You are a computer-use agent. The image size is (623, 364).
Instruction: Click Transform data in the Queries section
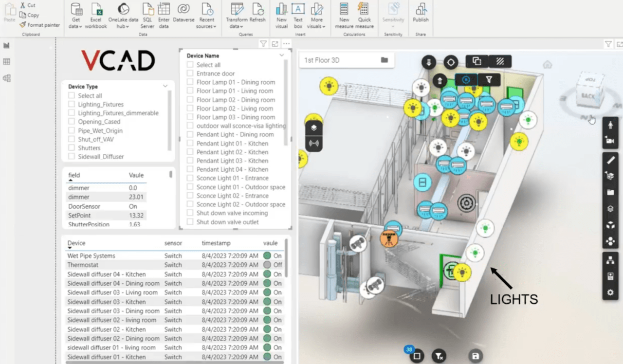click(237, 15)
